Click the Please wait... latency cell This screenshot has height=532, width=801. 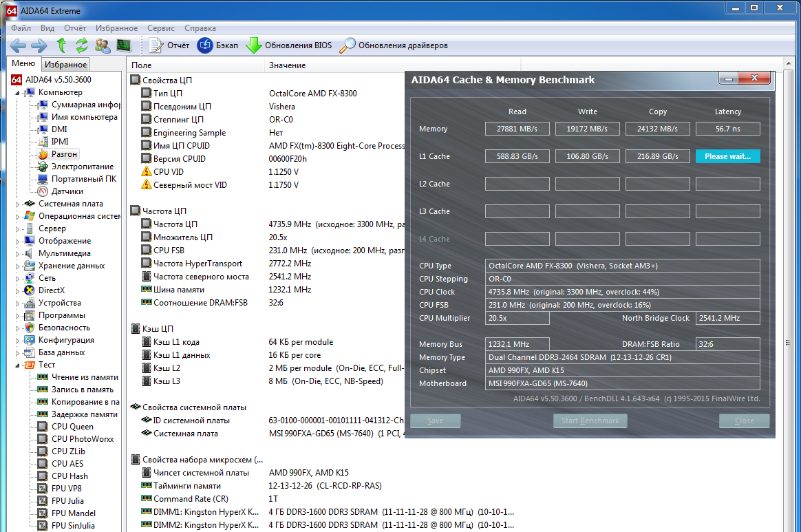727,156
